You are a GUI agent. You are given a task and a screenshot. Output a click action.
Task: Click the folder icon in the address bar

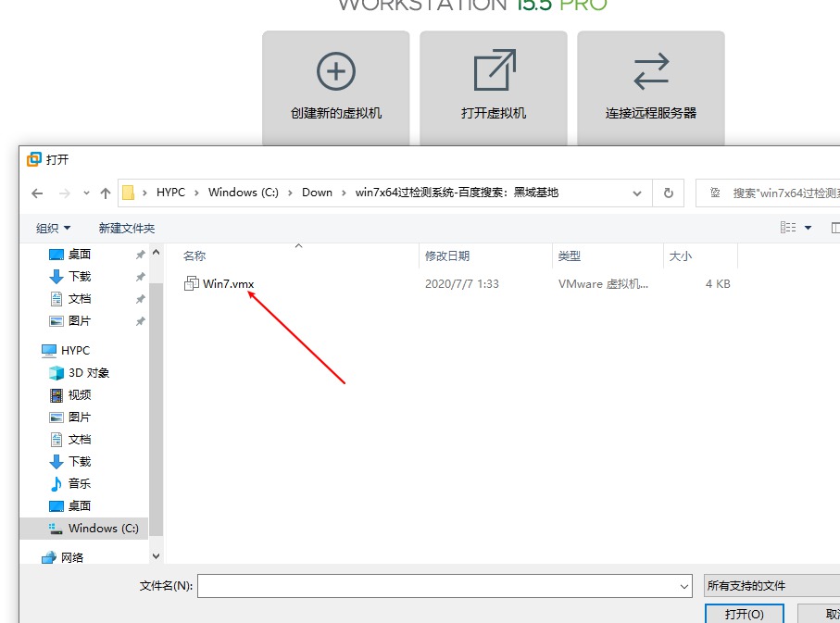coord(128,193)
